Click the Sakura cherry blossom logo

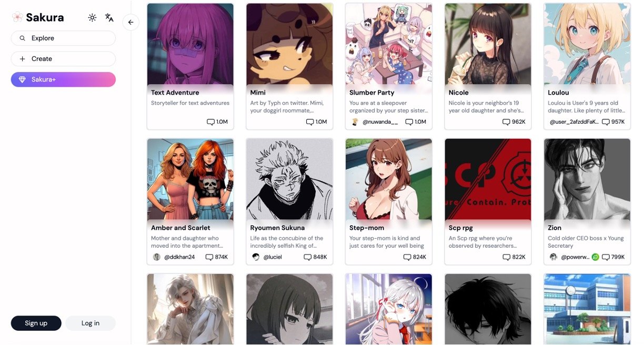[x=17, y=17]
